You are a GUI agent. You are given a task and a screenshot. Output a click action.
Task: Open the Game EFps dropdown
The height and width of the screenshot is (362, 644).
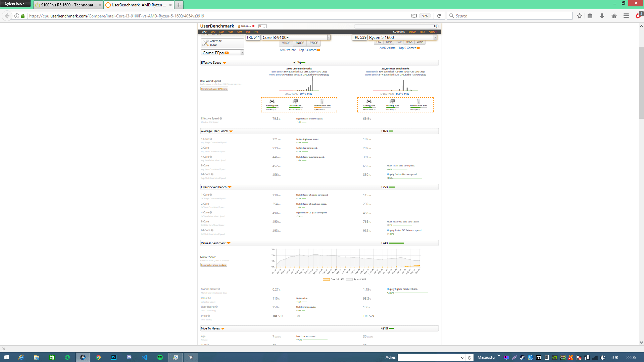(222, 53)
